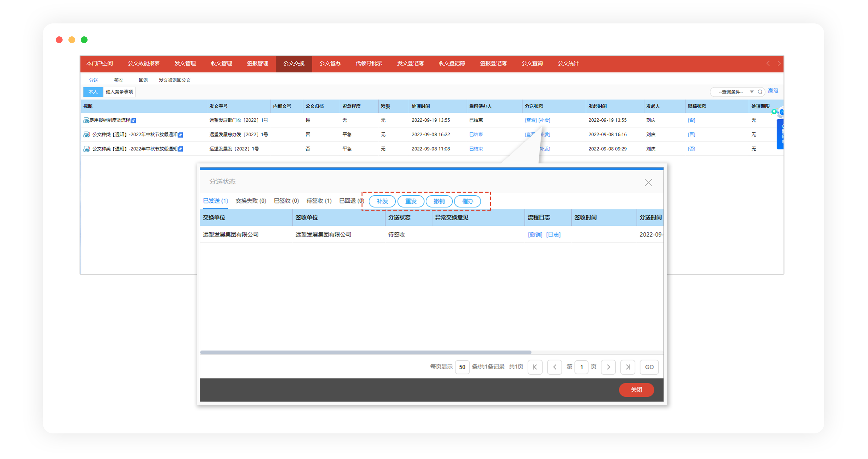The height and width of the screenshot is (459, 868).
Task: Open the 公文督办 menu tab
Action: pos(330,64)
